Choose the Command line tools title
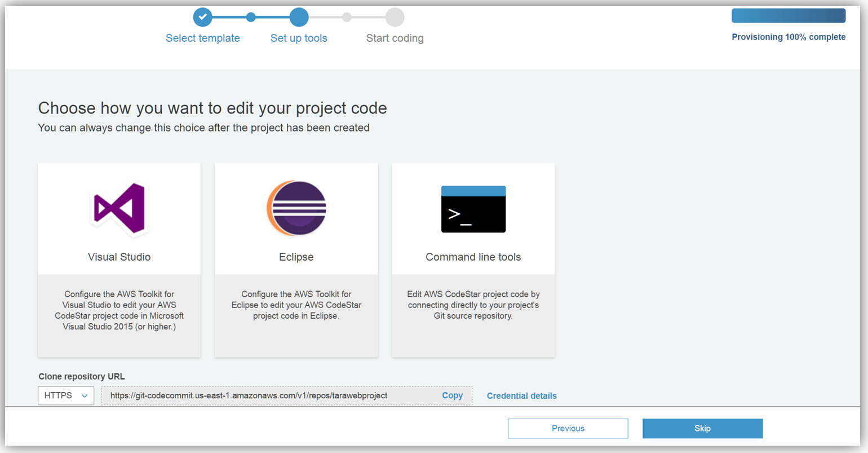The image size is (868, 453). [x=473, y=257]
